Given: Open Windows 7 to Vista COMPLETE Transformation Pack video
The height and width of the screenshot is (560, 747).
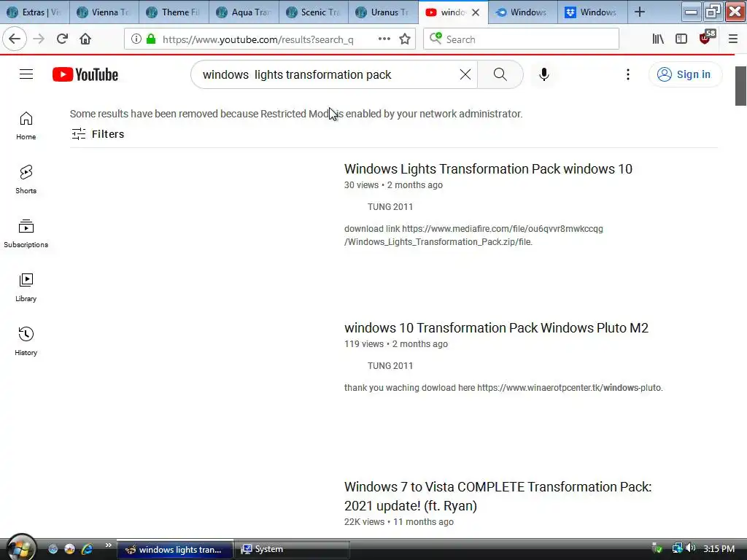Looking at the screenshot, I should [498, 496].
